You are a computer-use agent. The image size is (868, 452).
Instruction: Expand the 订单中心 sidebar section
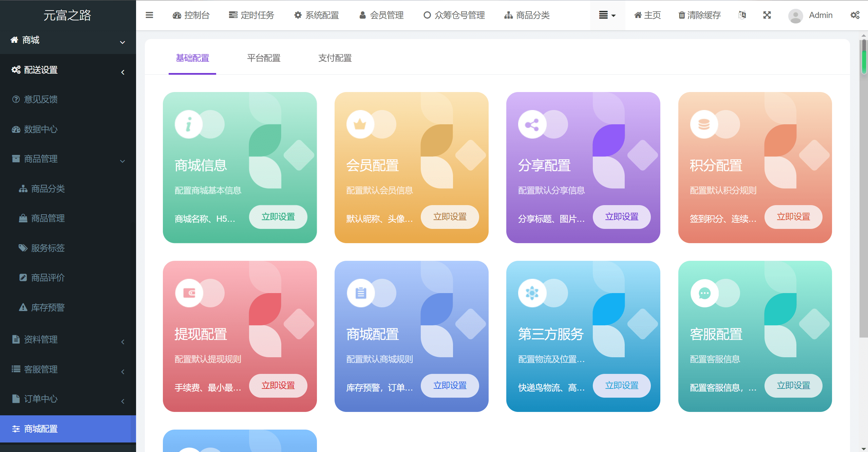tap(122, 401)
